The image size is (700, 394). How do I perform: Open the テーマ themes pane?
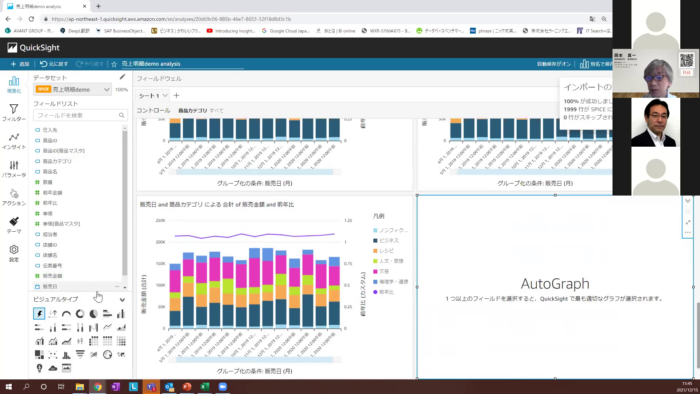[x=14, y=225]
